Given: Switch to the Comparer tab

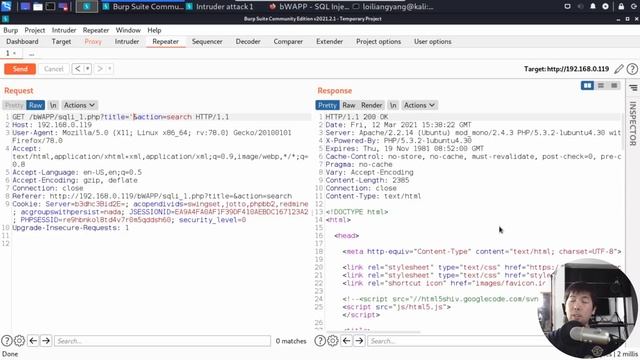Looking at the screenshot, I should 288,42.
